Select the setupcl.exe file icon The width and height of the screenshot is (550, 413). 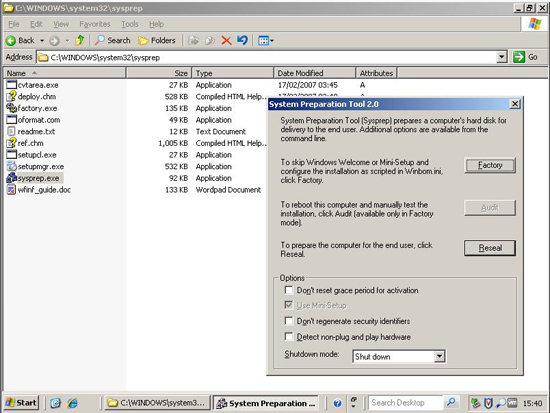12,154
